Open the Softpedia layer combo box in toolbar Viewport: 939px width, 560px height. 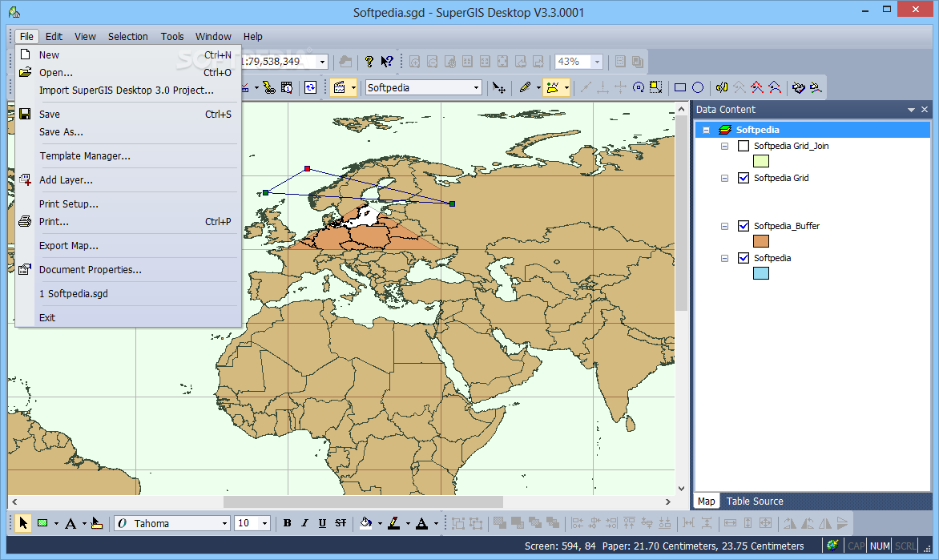(423, 88)
